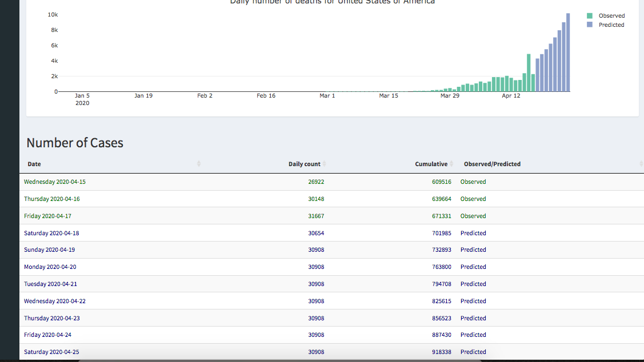Select the Wednesday 2020-04-15 row
Screen dimensions: 644x362
55,182
